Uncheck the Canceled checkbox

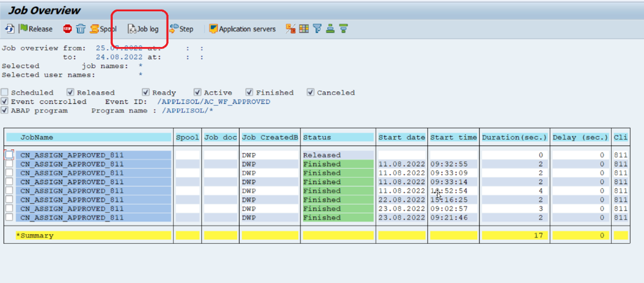(310, 93)
